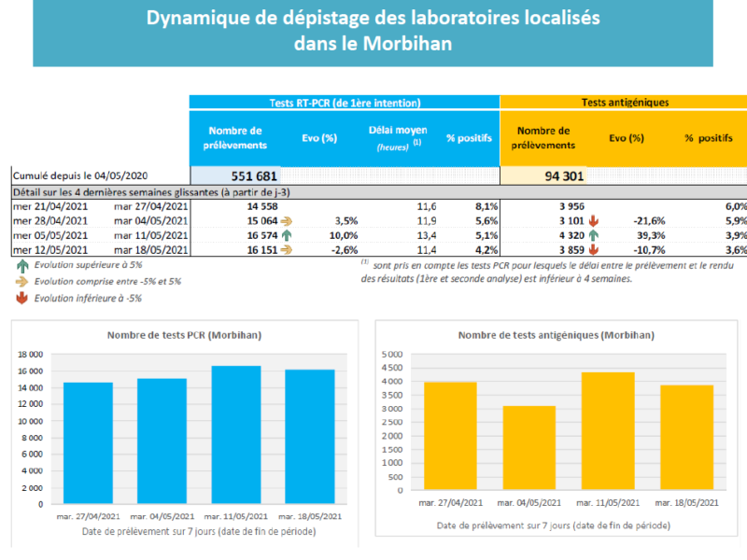
Task: Select the 'Tests antigéniques' header
Action: click(x=624, y=103)
